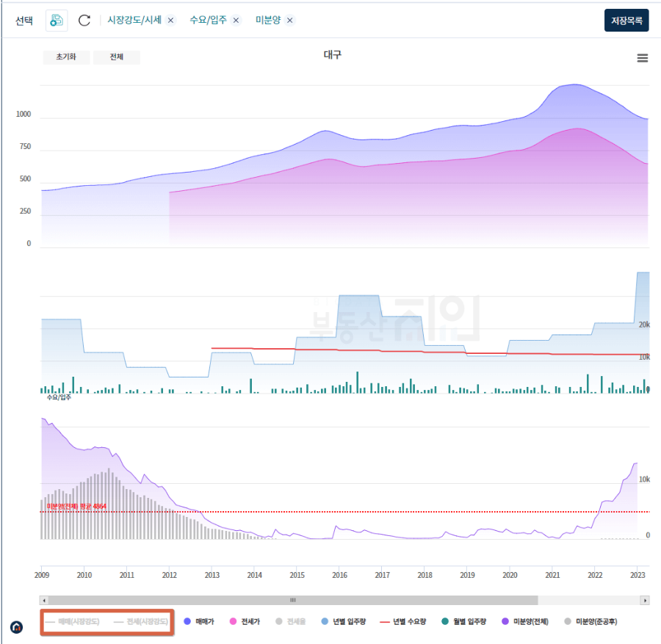The height and width of the screenshot is (644, 661).
Task: Click the 수요/입주 tag label
Action: (209, 20)
